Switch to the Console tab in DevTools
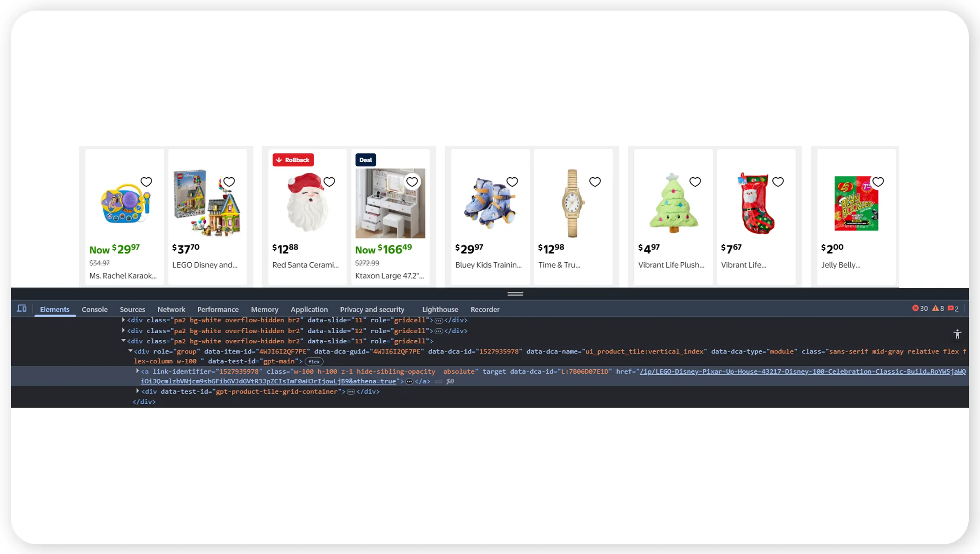Screen dimensions: 980x554 coord(94,309)
